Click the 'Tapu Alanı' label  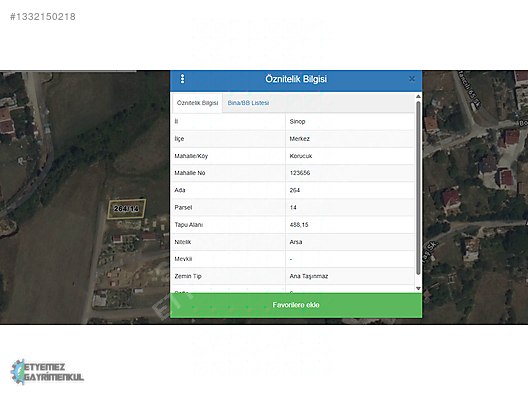click(189, 225)
